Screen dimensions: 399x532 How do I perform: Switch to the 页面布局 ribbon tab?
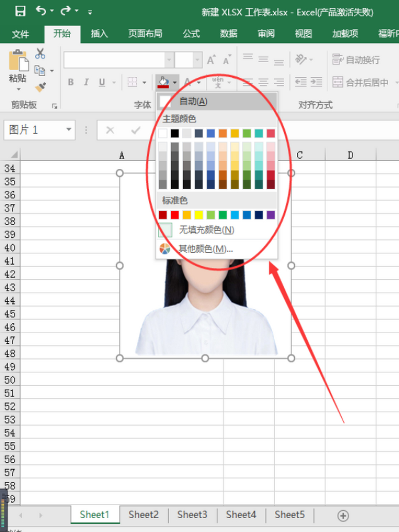145,34
